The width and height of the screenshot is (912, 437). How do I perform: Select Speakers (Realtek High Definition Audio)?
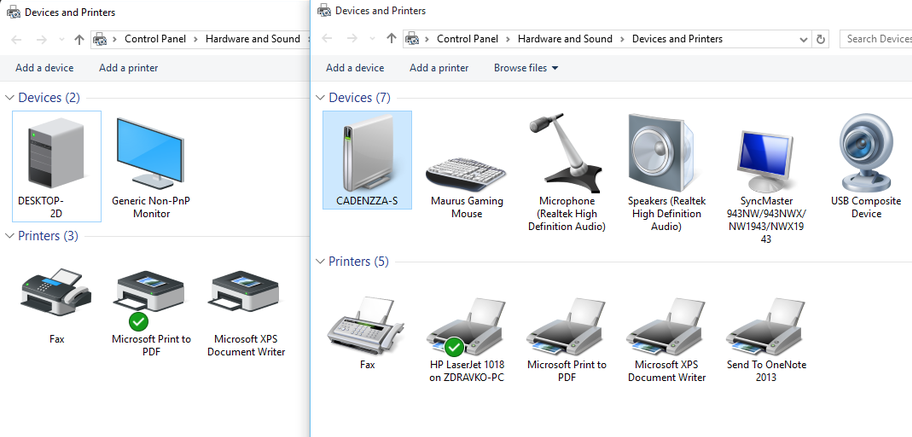pos(666,155)
